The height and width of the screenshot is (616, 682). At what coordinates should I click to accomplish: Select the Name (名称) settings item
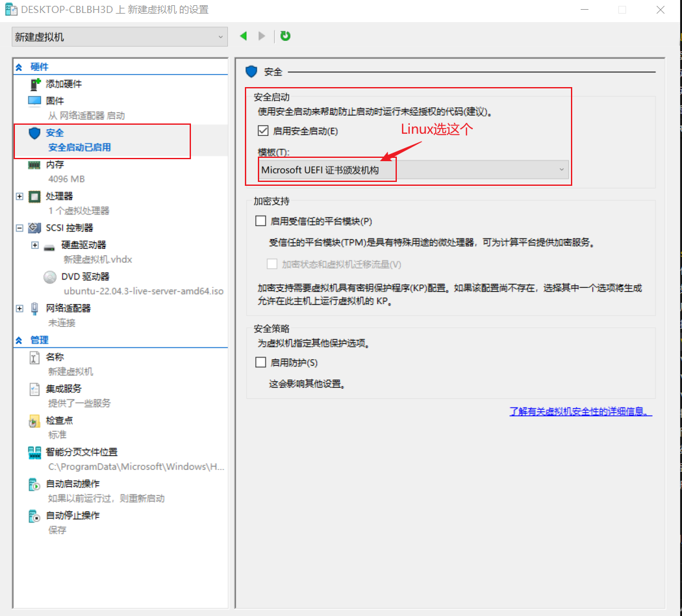55,357
